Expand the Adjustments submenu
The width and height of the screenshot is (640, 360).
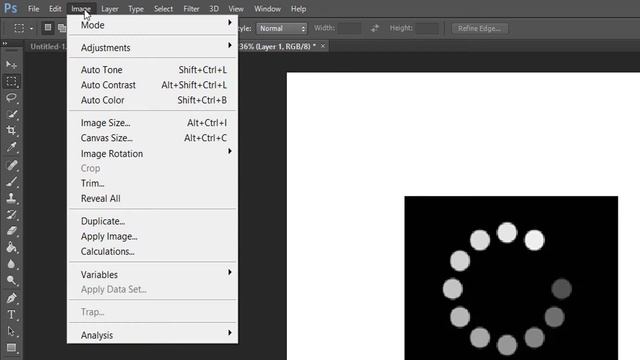coord(153,48)
